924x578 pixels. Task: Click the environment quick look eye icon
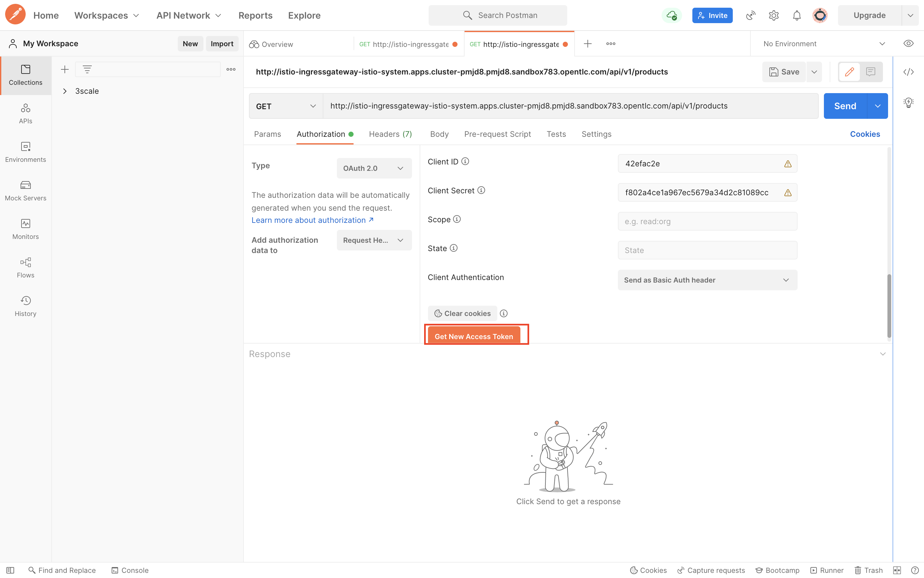point(908,44)
